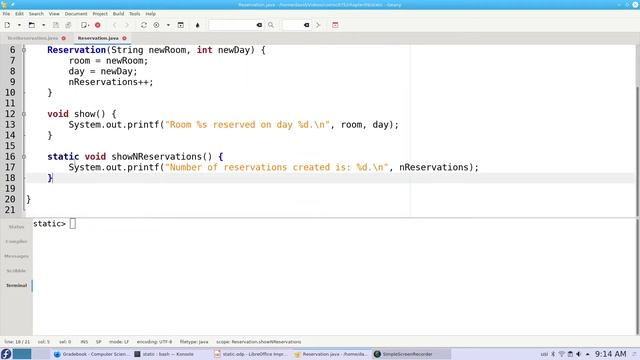
Task: Reload the current file using the toolbar icon
Action: pos(85,25)
